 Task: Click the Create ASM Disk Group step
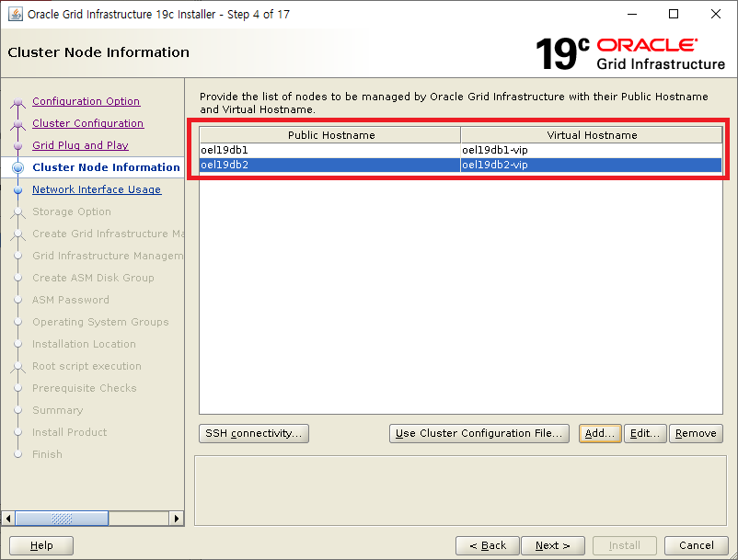click(93, 278)
